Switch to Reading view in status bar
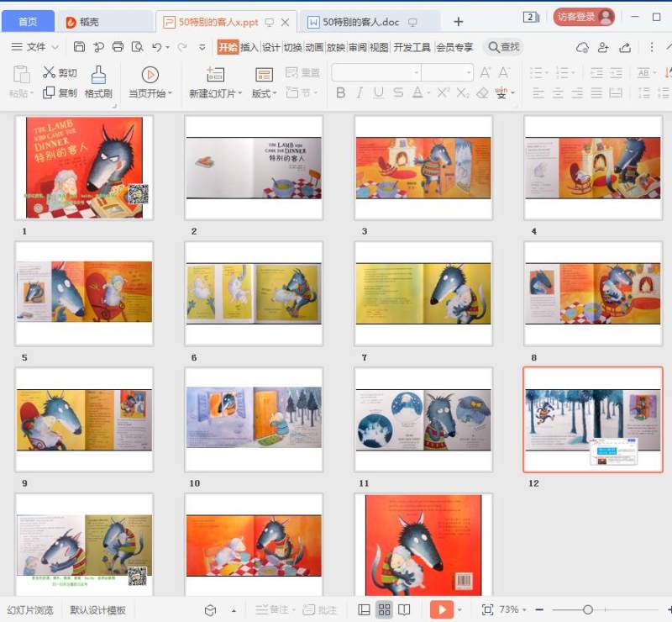 pos(404,609)
